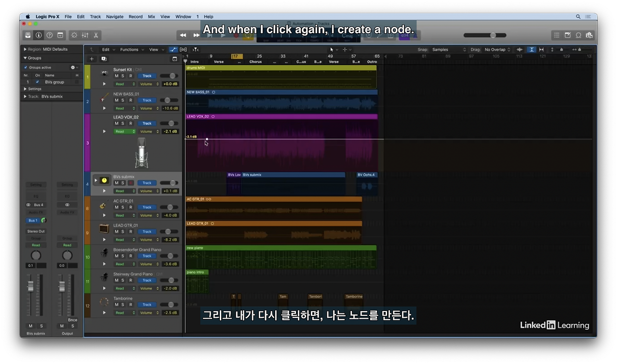617x364 pixels.
Task: Toggle BVs group On checkbox
Action: point(37,82)
